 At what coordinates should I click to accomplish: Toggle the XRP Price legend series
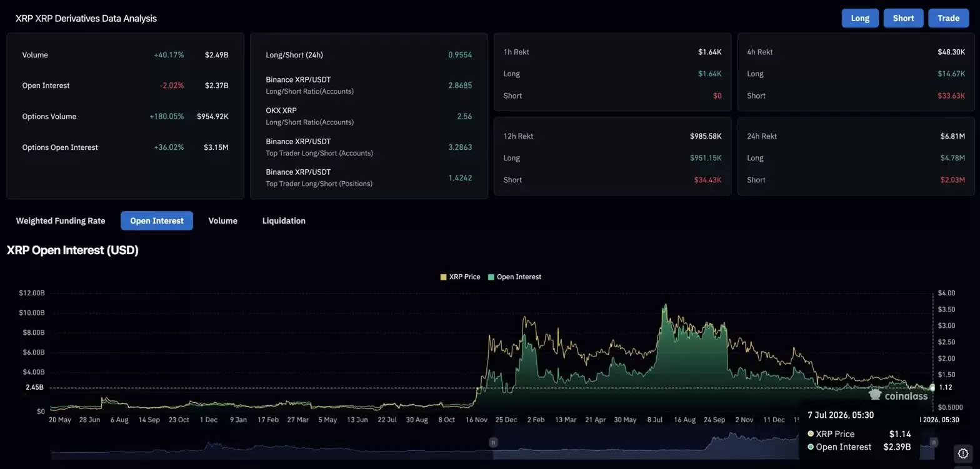point(461,277)
